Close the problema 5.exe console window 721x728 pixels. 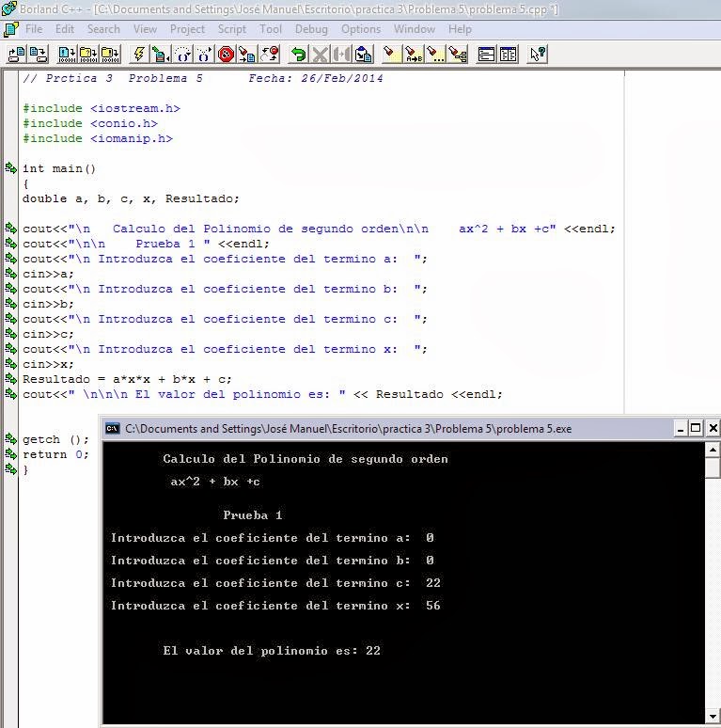[713, 428]
